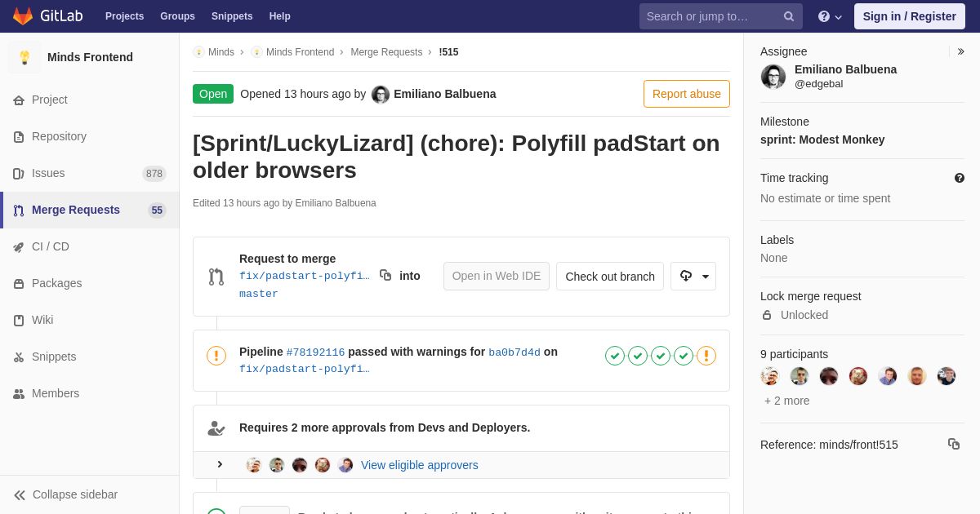This screenshot has width=980, height=514.
Task: Open pipeline #78192116 link
Action: (x=315, y=352)
